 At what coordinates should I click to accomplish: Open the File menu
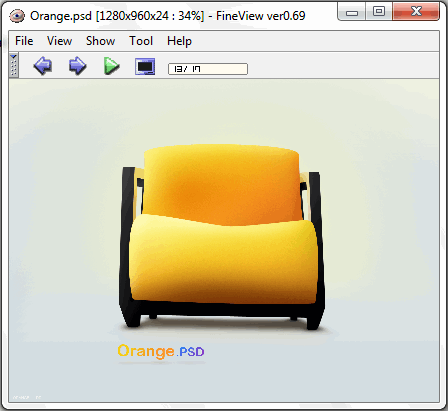tap(24, 41)
